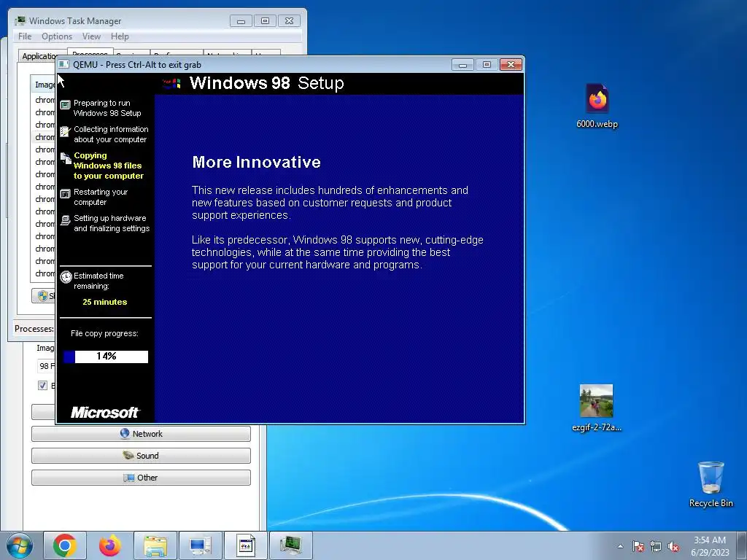
Task: Toggle the checkbox in the window behind QEMU
Action: [x=42, y=385]
